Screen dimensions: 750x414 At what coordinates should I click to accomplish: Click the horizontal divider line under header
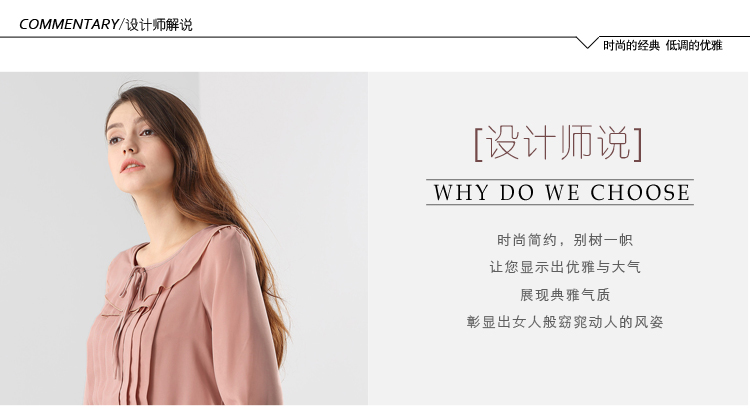[x=288, y=37]
